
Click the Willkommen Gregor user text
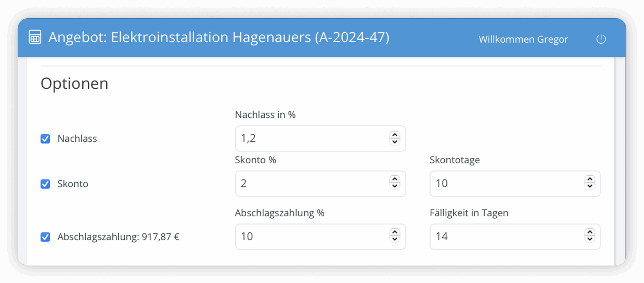523,39
